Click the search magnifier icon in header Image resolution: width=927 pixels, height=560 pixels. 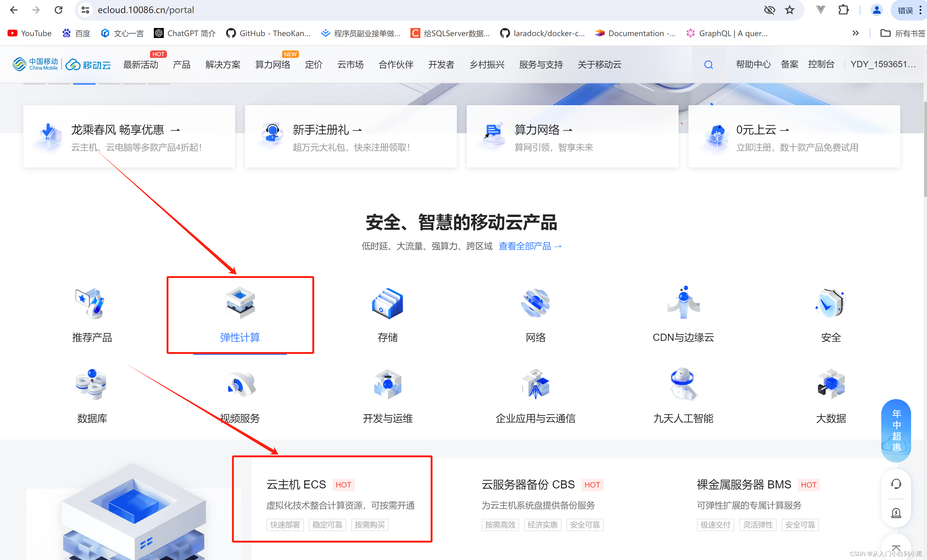coord(708,65)
